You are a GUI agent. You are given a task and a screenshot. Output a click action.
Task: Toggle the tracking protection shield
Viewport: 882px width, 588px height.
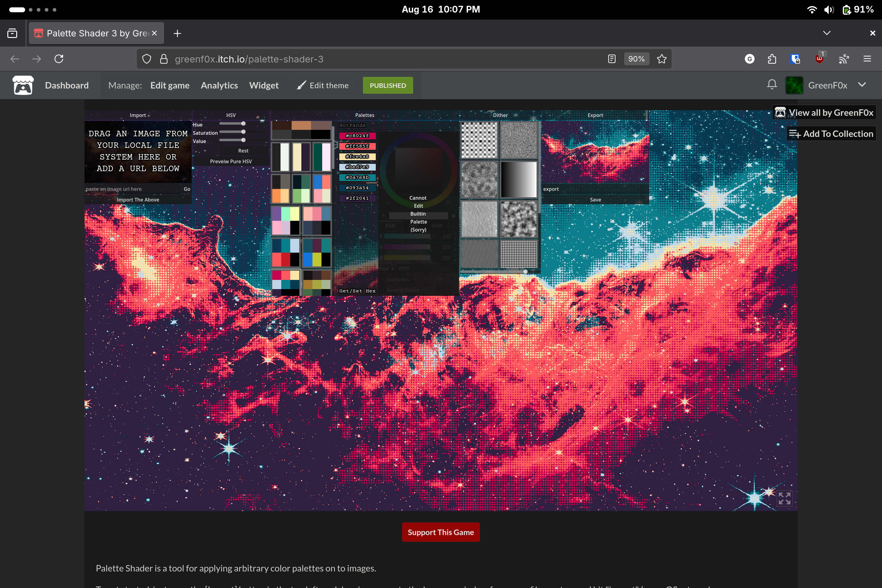147,58
